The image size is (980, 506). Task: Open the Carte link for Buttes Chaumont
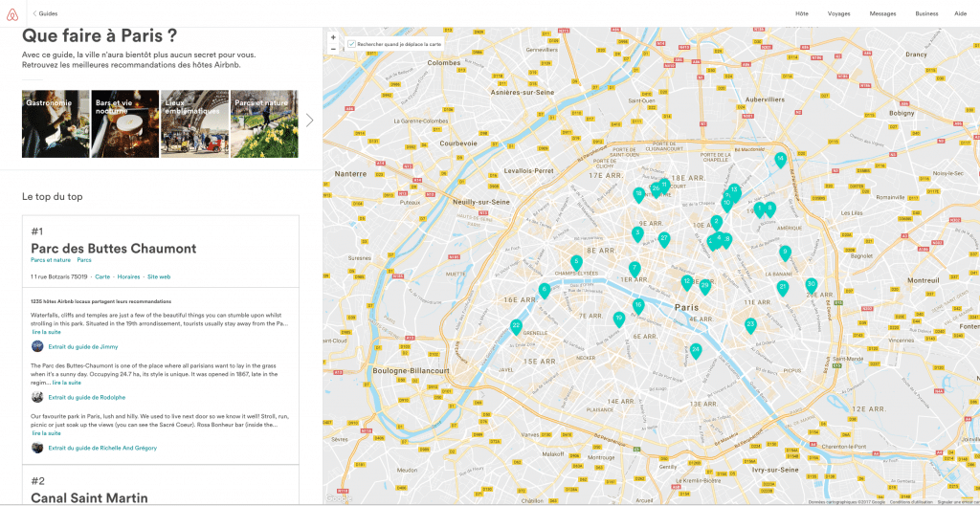(102, 276)
